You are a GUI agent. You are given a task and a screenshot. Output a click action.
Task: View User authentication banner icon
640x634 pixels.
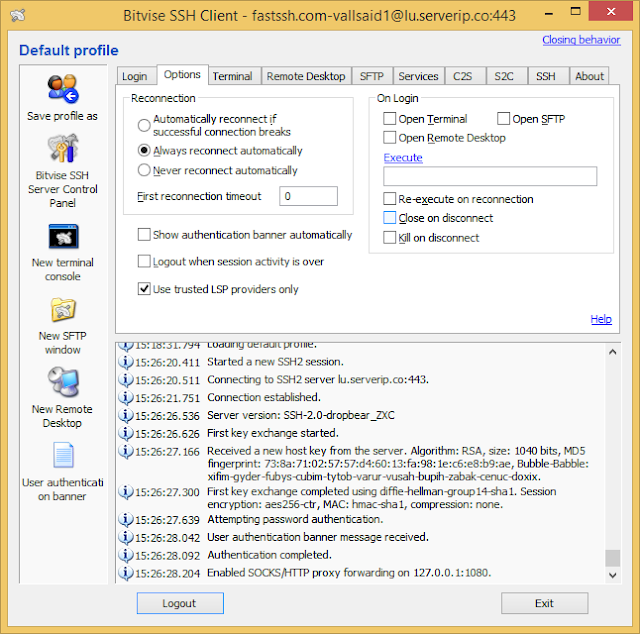coord(63,455)
